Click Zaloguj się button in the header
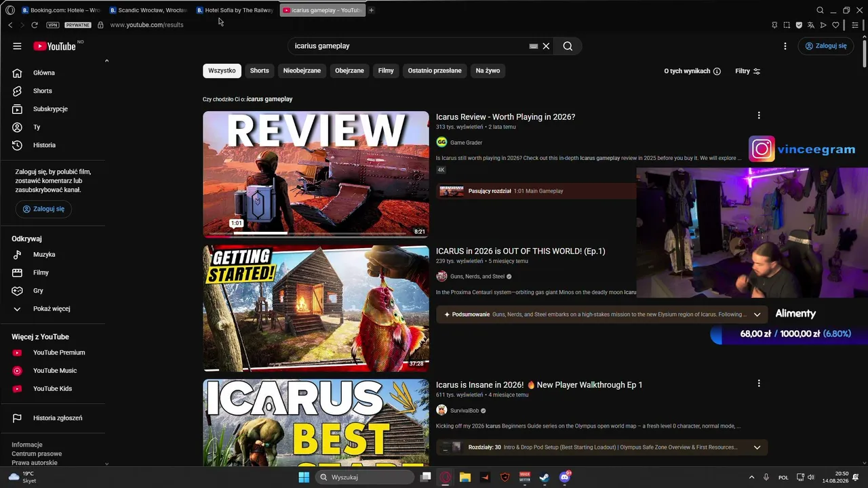 click(x=826, y=46)
